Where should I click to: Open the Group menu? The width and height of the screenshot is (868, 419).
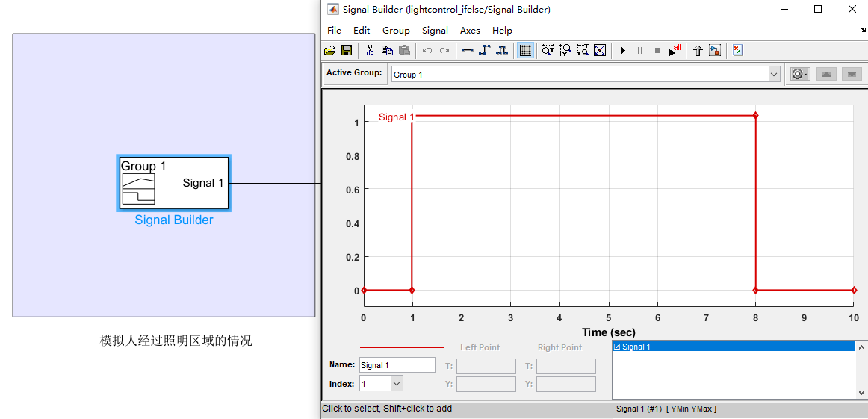coord(397,31)
